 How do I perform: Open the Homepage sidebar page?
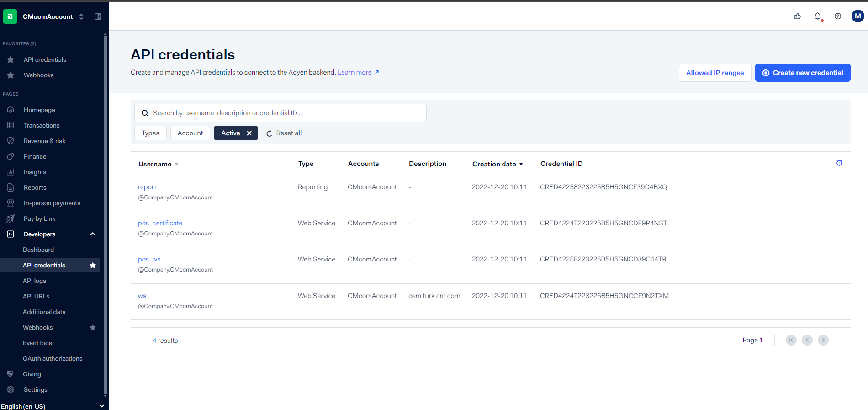point(39,110)
